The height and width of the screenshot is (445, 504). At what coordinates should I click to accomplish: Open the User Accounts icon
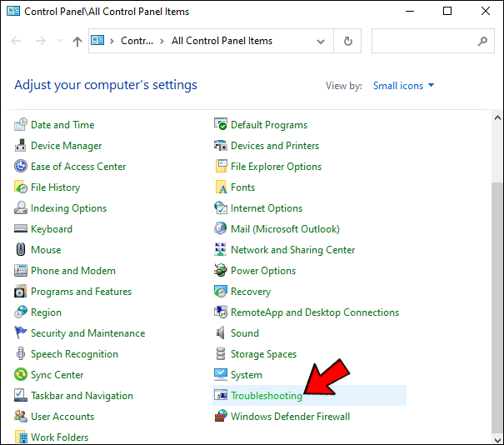coord(21,417)
